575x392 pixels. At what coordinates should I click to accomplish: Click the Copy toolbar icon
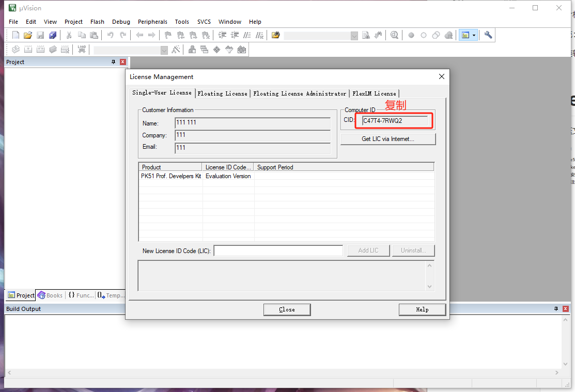click(82, 35)
